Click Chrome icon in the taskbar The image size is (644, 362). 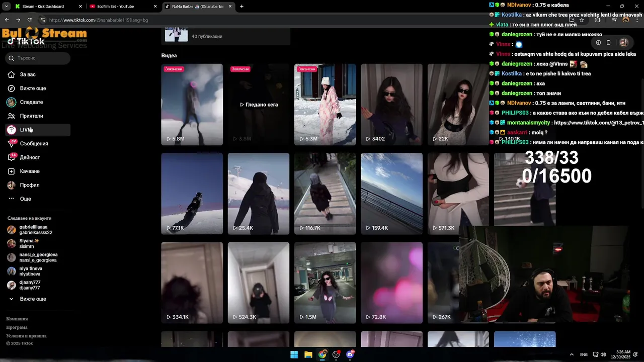pos(323,354)
